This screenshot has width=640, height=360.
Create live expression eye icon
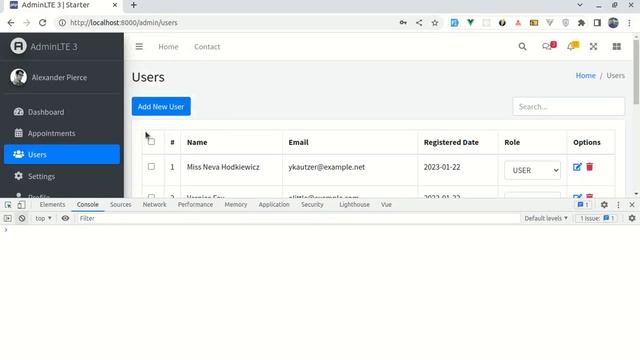coord(65,218)
